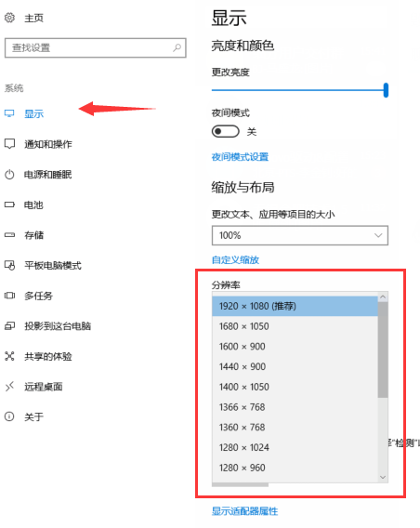Click the search magnifier icon

pos(177,47)
